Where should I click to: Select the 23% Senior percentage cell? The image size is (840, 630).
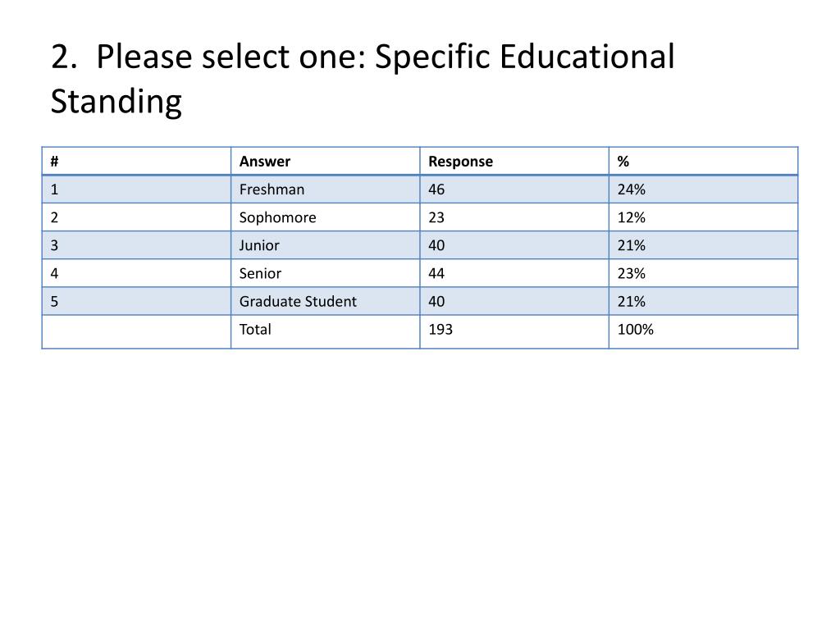pyautogui.click(x=703, y=273)
